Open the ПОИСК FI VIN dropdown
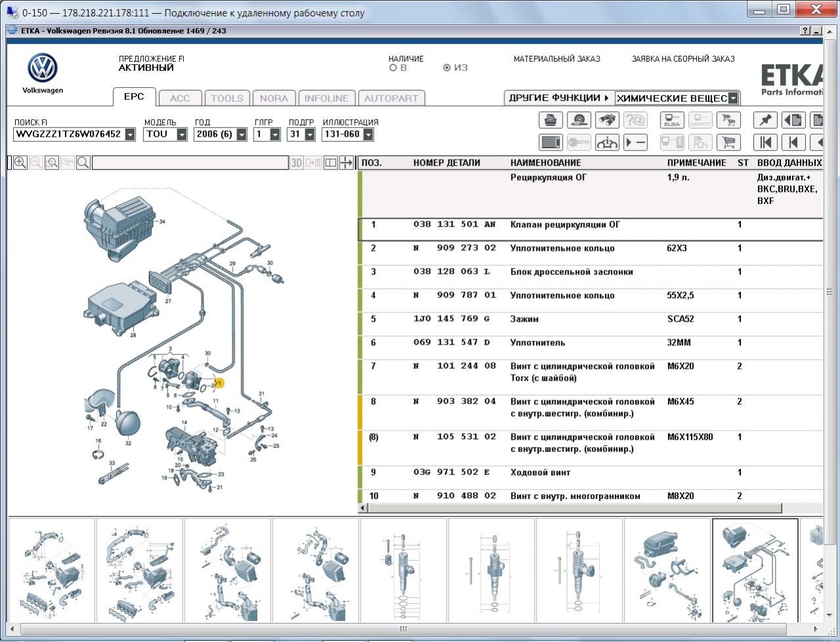This screenshot has height=642, width=840. pos(130,135)
